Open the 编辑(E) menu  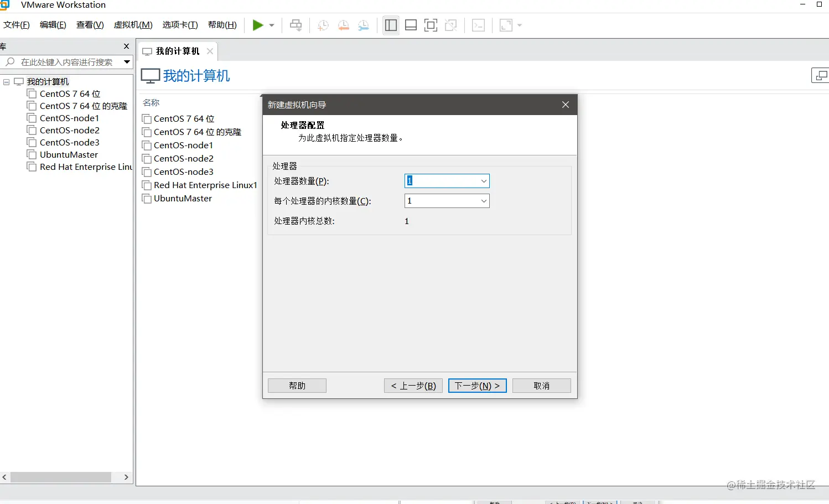53,25
